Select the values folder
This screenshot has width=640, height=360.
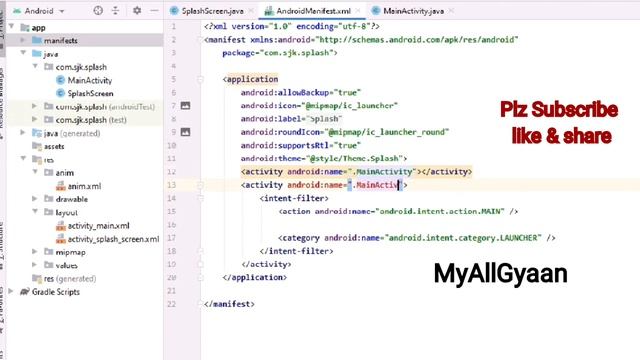pos(66,266)
